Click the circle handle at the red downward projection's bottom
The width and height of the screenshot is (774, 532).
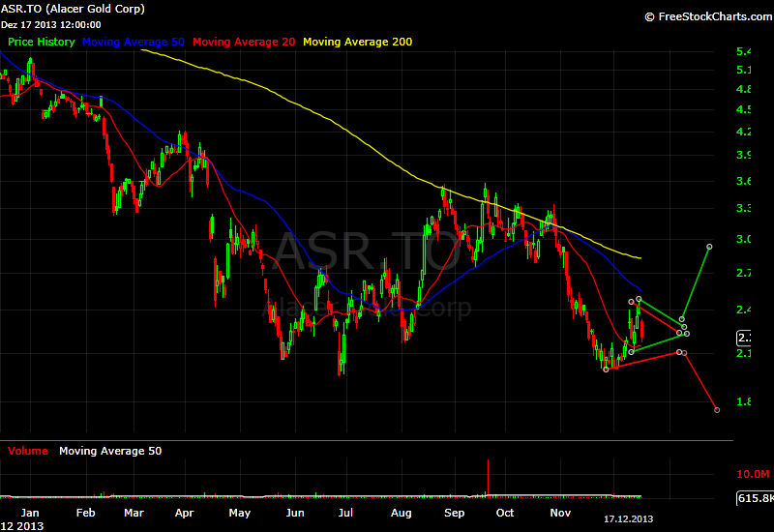[717, 410]
